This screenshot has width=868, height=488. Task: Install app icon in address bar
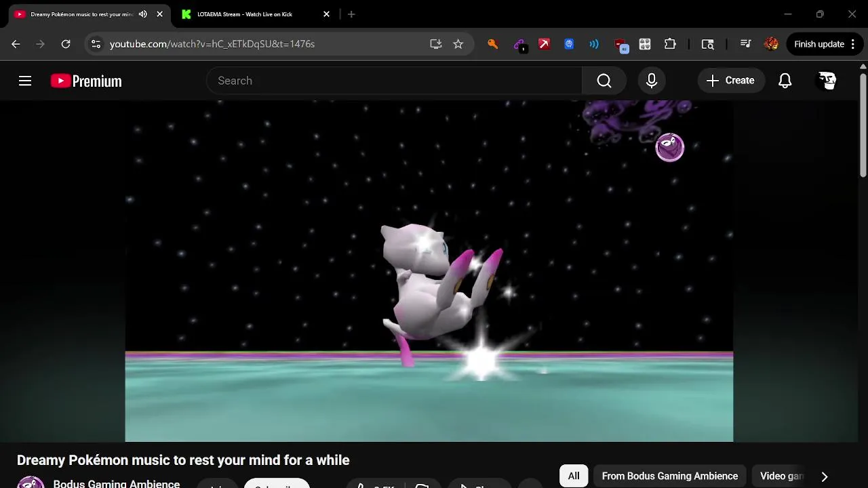(436, 44)
